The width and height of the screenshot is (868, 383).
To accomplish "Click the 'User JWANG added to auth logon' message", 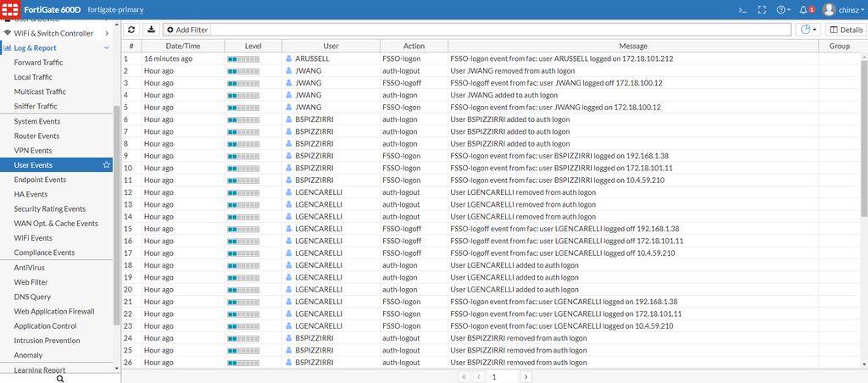I will click(x=504, y=95).
